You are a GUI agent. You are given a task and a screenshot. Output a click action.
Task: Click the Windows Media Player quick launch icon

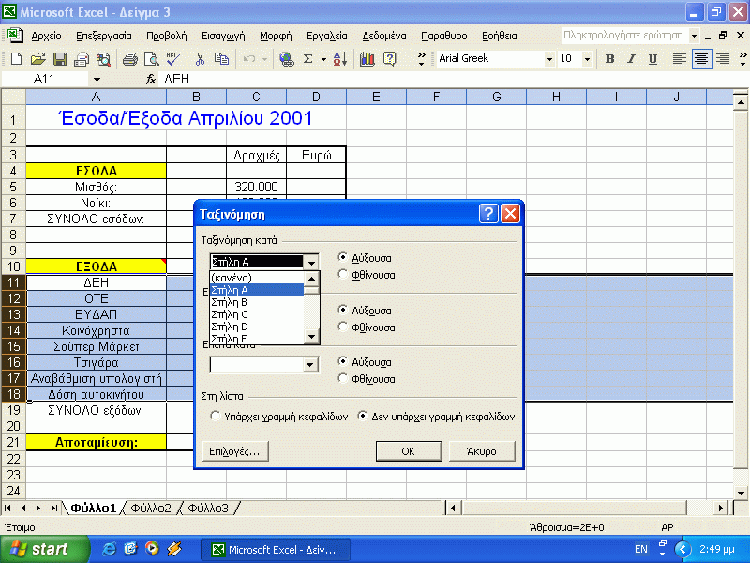point(152,549)
